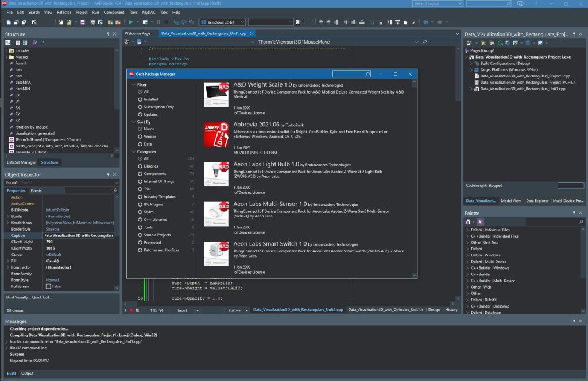
Task: Click refresh icon in Projects panel toolbar
Action: [500, 43]
